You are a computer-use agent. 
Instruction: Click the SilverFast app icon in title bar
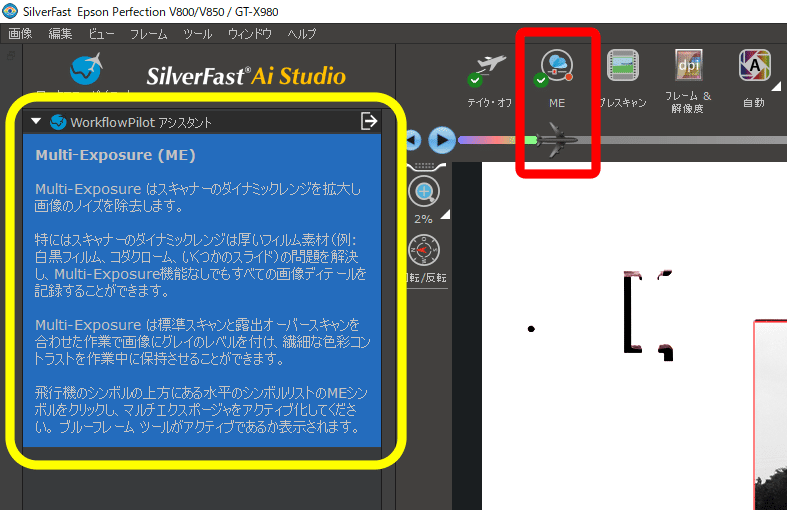(x=10, y=11)
